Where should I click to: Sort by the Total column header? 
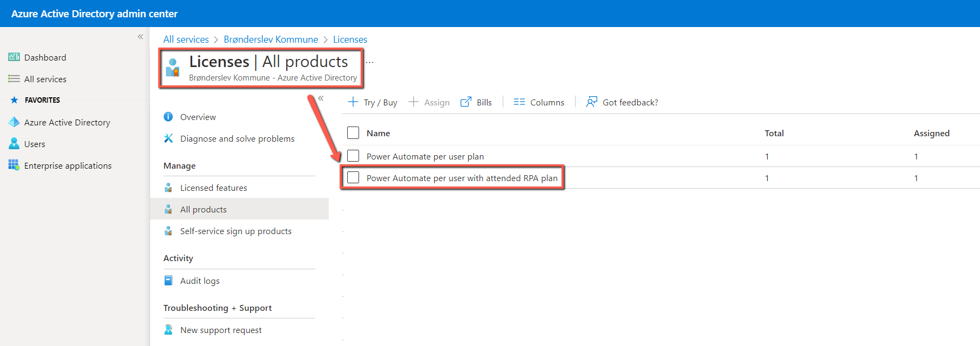coord(774,133)
